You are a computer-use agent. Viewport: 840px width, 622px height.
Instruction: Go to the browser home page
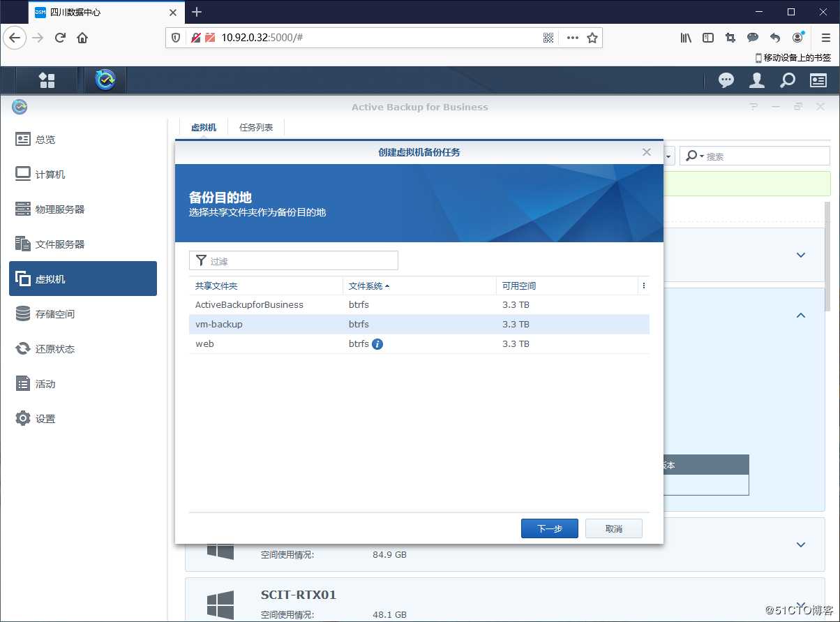82,38
